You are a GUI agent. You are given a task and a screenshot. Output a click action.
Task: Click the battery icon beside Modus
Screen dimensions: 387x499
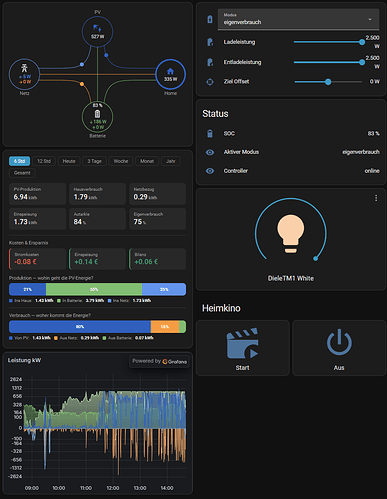click(x=210, y=19)
